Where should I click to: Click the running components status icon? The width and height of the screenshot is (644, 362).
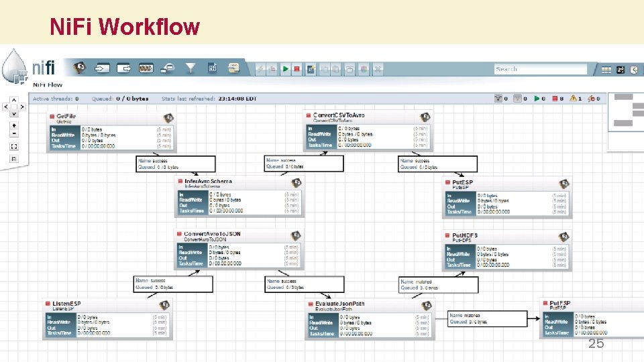point(537,99)
